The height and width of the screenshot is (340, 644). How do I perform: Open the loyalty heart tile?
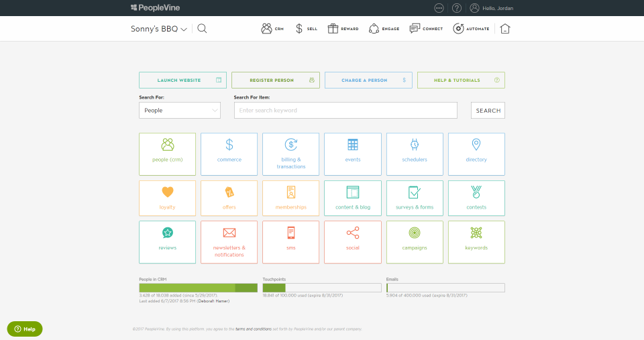167,198
